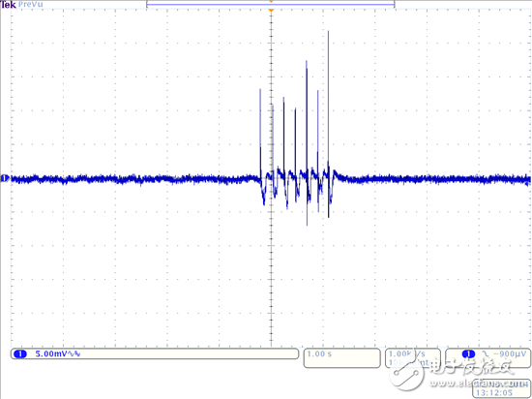Screen dimensions: 532x399
Task: Click the 1.00kS/s sample rate readout
Action: tap(407, 353)
